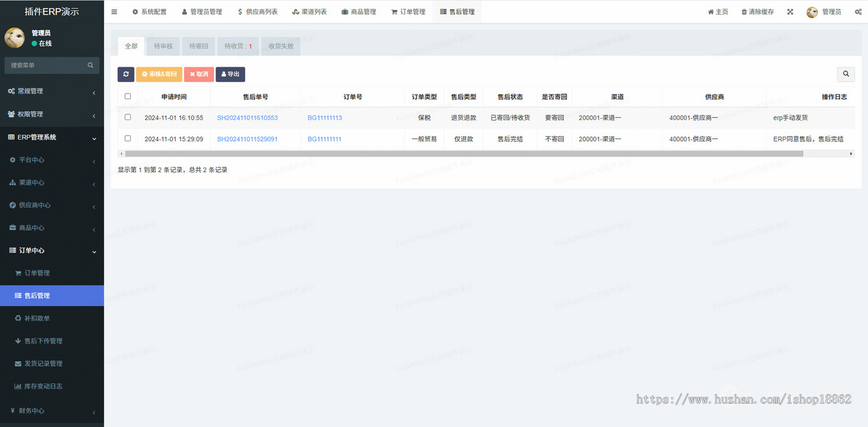Screen dimensions: 868x427
Task: Tick the checkbox for order SH202411011610553
Action: coord(128,117)
